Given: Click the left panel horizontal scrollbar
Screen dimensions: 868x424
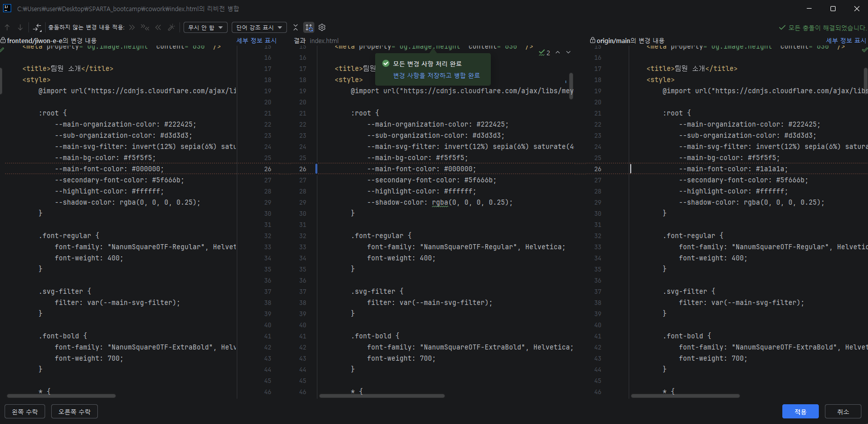Looking at the screenshot, I should click(x=61, y=396).
